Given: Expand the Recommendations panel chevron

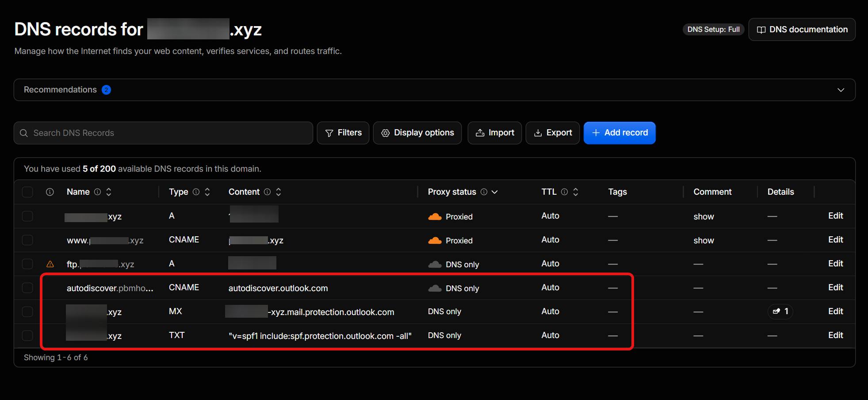Looking at the screenshot, I should (841, 90).
